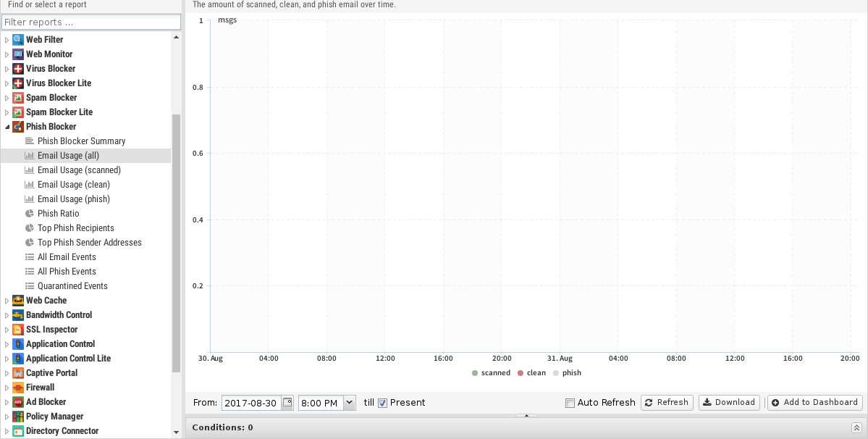Click the SSL Inspector icon
868x439 pixels.
pos(18,330)
